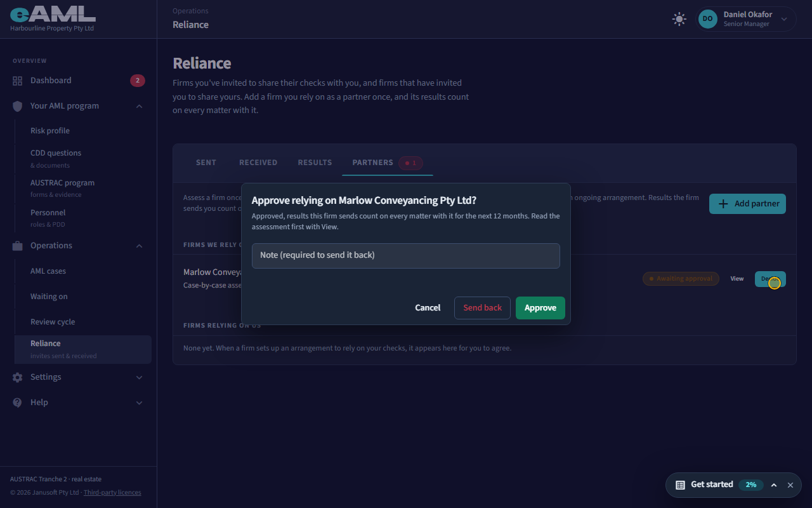The image size is (812, 508).
Task: Go to CDD questions & documents
Action: tap(83, 159)
